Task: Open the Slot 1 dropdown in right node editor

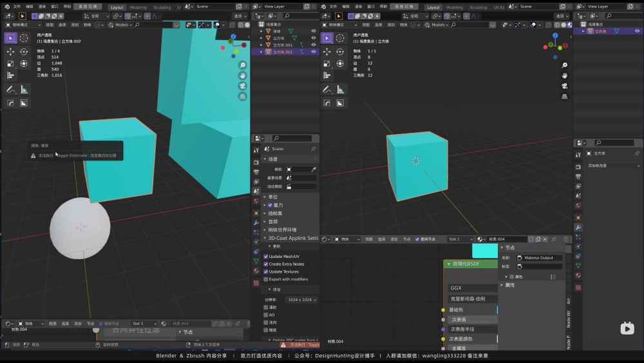Action: coord(460,239)
